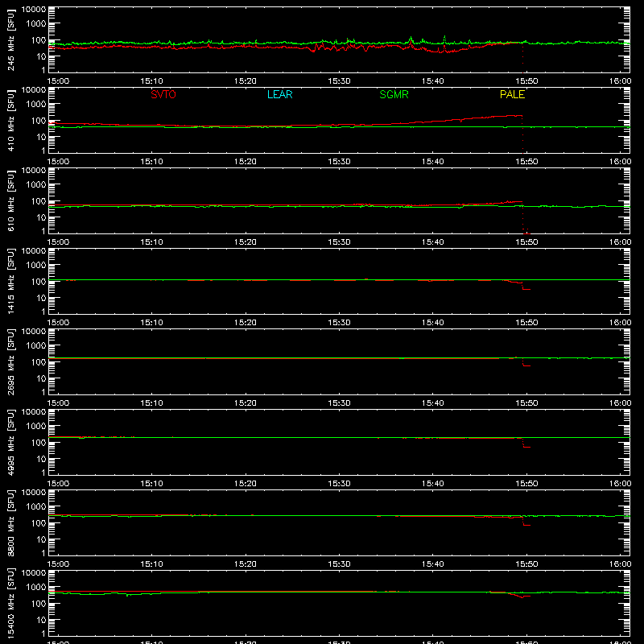This screenshot has height=644, width=644.
Task: Select the 4995 MHz [SFU] axis label
Action: (x=10, y=442)
